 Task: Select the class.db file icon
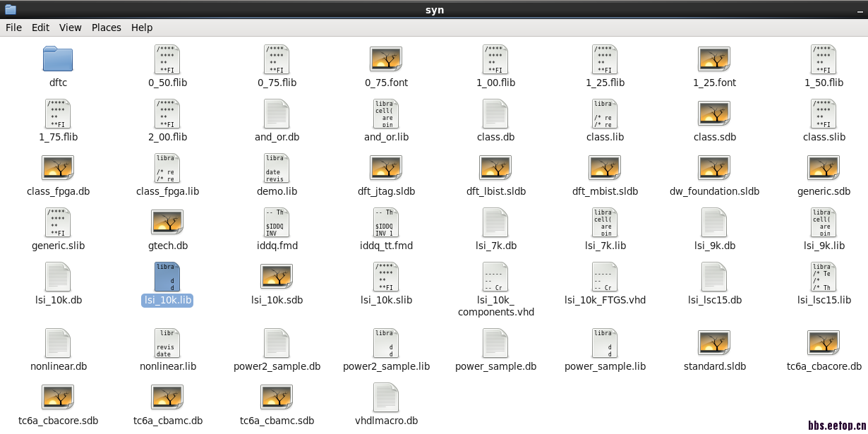(x=495, y=114)
